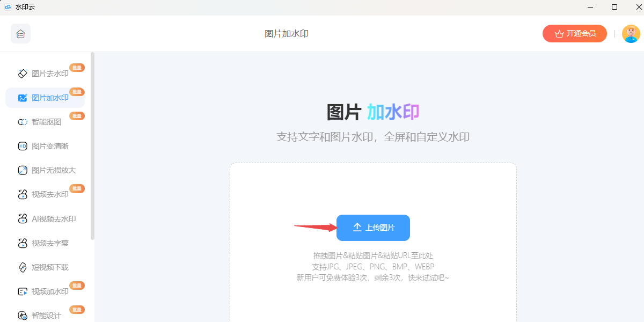The height and width of the screenshot is (322, 644).
Task: Click the 智能设计 sidebar icon
Action: pos(23,316)
